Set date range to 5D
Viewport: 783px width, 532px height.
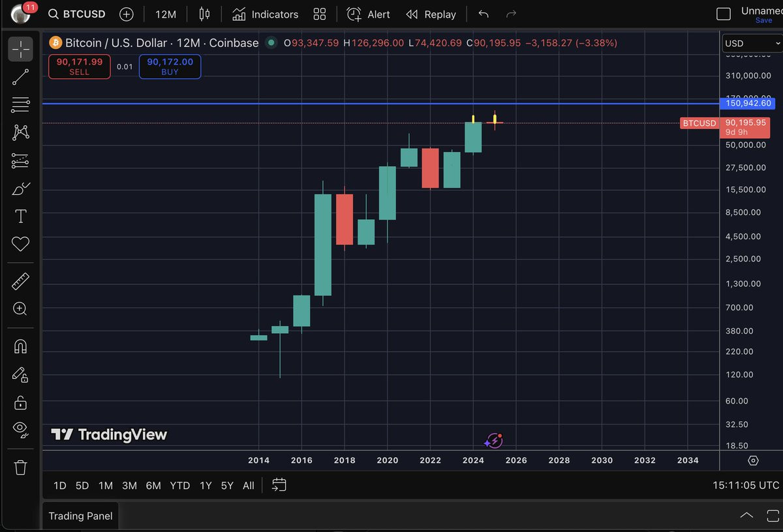coord(82,485)
